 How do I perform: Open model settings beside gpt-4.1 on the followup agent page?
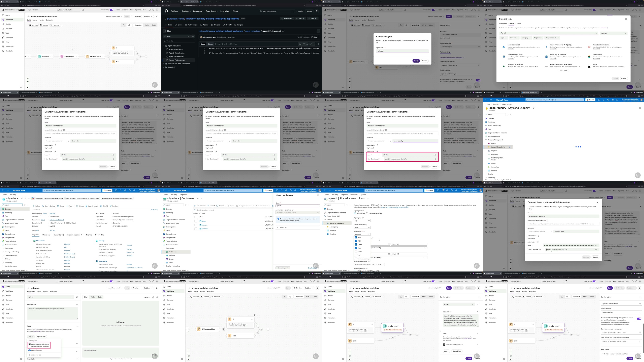coord(77,297)
